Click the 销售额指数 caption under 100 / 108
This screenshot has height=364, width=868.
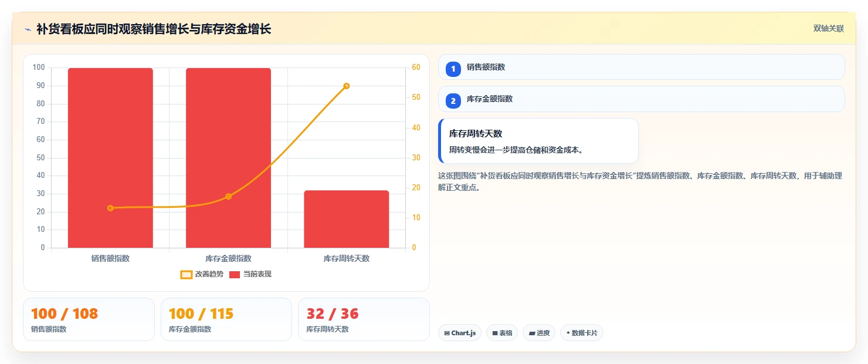[49, 329]
